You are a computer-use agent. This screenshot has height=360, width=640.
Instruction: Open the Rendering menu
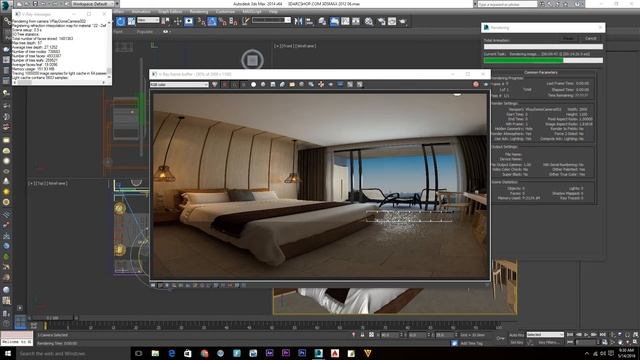click(199, 12)
